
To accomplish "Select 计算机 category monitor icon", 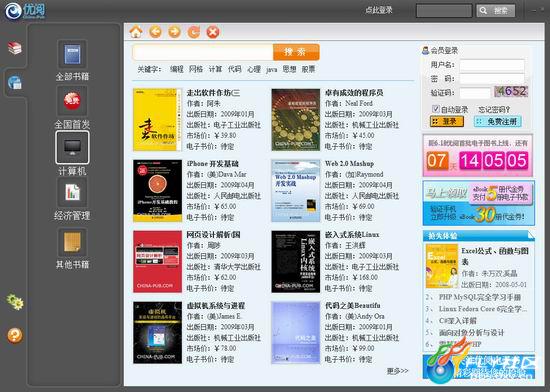I will [x=72, y=148].
